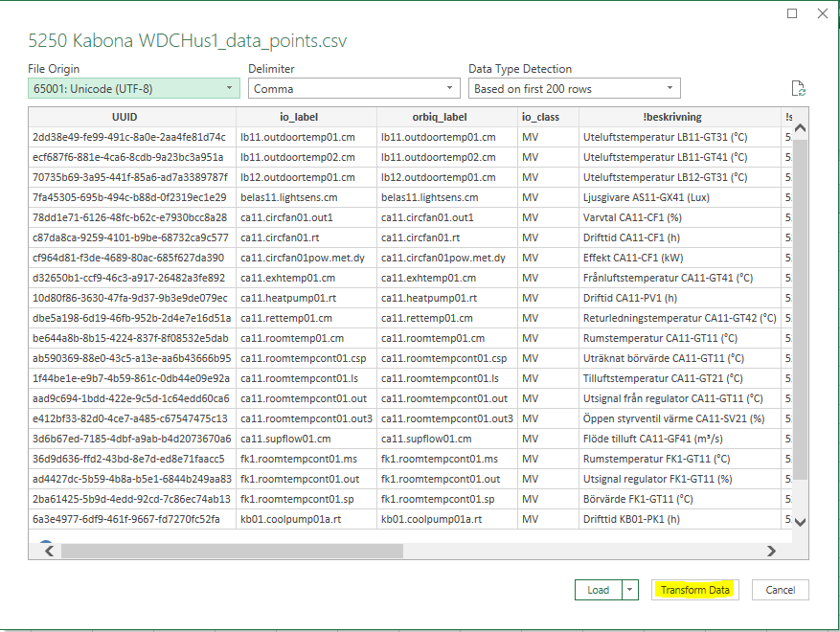The height and width of the screenshot is (632, 840).
Task: Cancel the CSV import
Action: pyautogui.click(x=780, y=590)
